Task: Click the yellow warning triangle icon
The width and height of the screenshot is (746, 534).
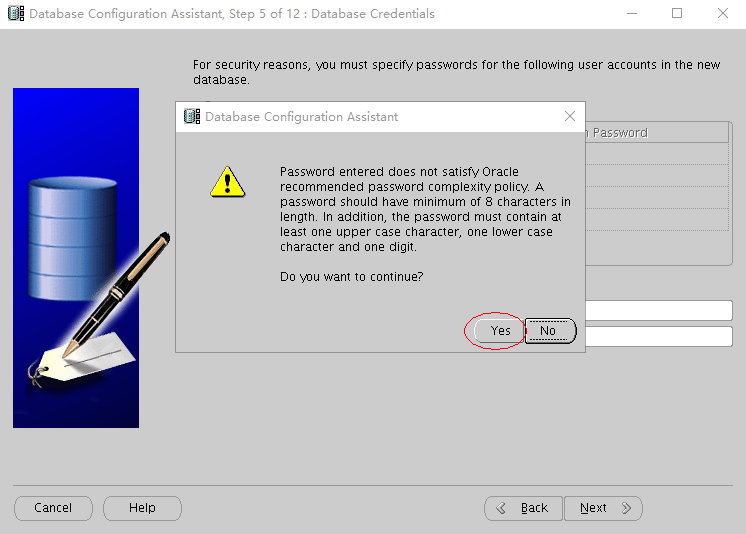Action: pyautogui.click(x=227, y=182)
